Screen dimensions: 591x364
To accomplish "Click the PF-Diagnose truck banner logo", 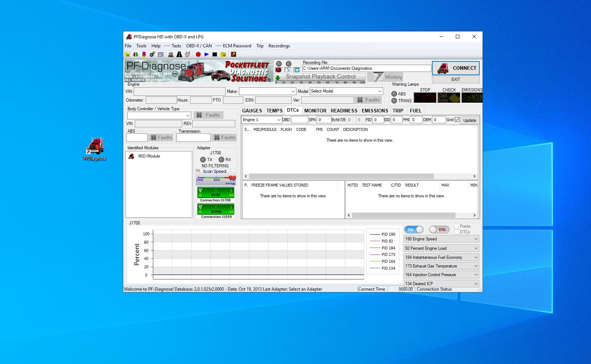I will click(199, 71).
